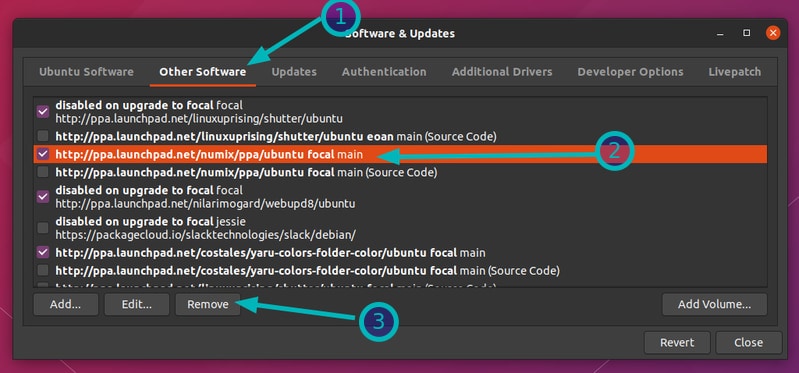Select numix/ppa focal main (Source Code) row
The image size is (799, 373).
[400, 172]
